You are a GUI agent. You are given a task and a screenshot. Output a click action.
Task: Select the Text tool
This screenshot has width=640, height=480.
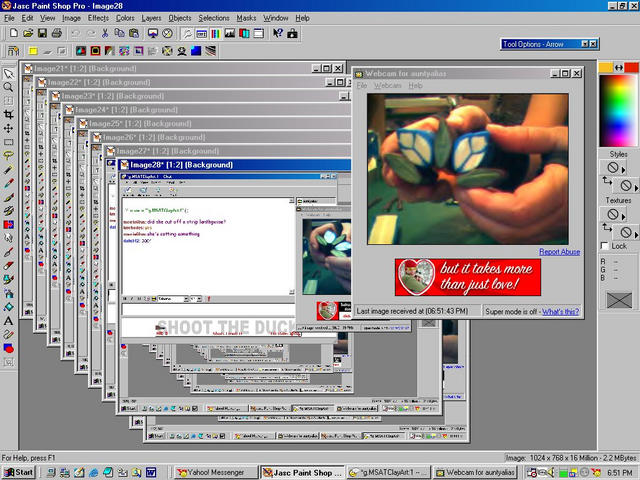pyautogui.click(x=8, y=321)
